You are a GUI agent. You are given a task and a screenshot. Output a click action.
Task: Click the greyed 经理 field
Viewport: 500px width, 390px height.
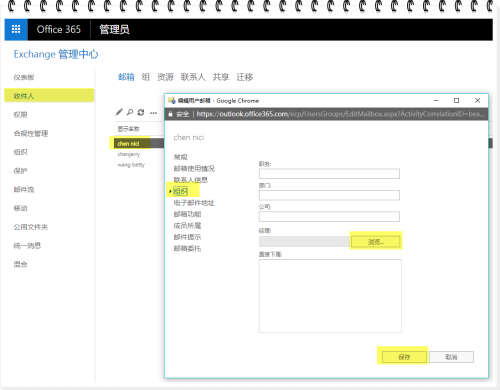(304, 241)
